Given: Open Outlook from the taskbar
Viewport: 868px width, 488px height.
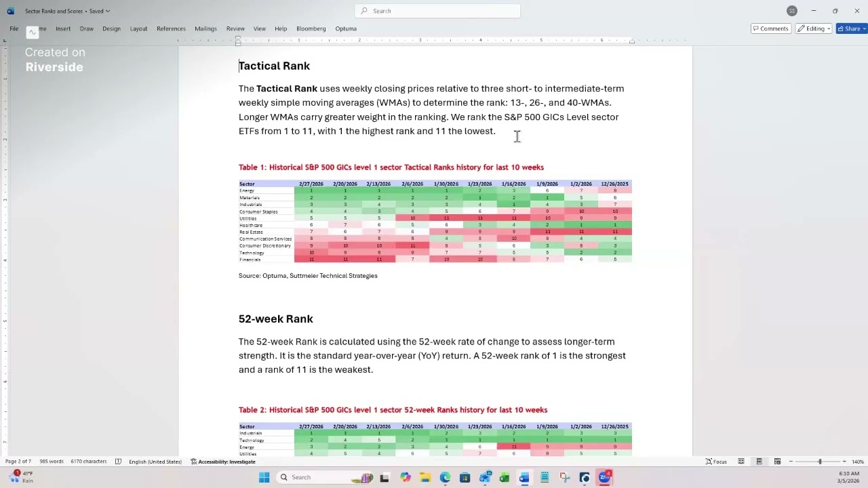Looking at the screenshot, I should tap(484, 477).
